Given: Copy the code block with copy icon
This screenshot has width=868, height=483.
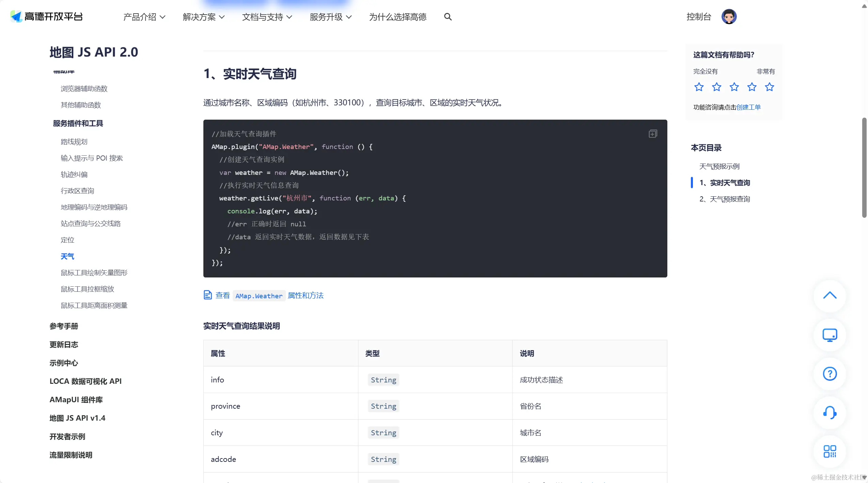Looking at the screenshot, I should coord(653,134).
